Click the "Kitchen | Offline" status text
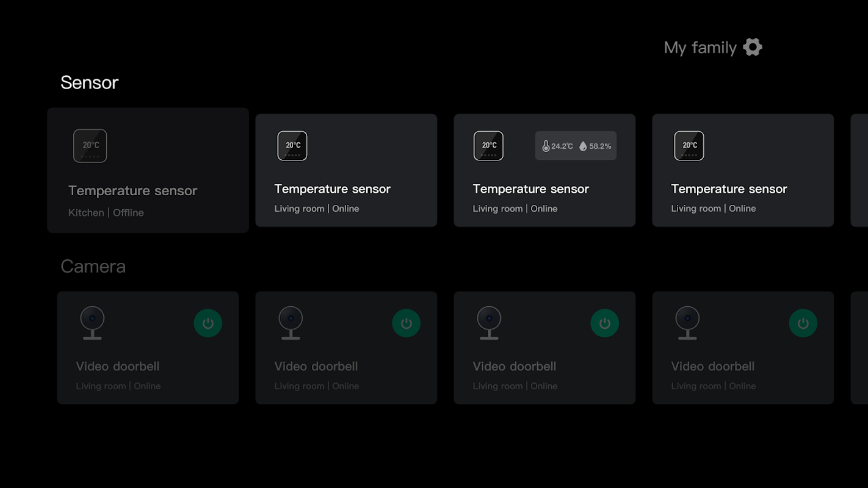This screenshot has height=488, width=868. pos(106,212)
